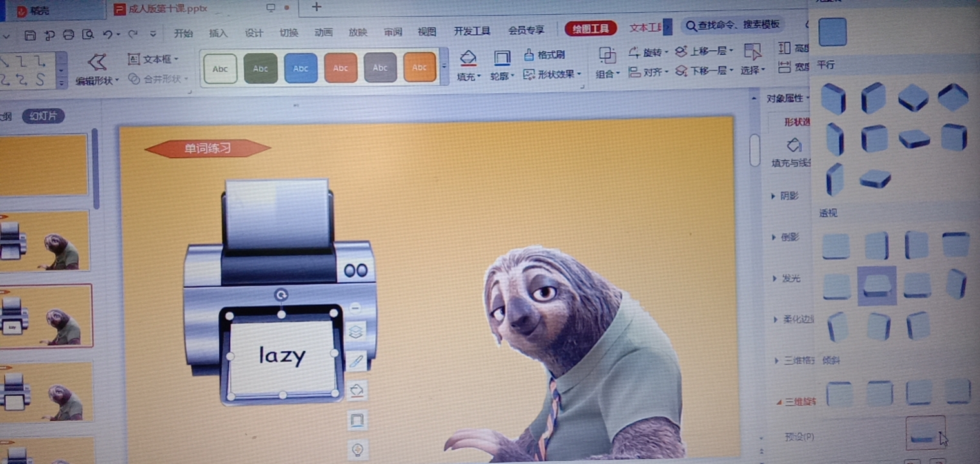The height and width of the screenshot is (464, 980).
Task: Apply the blue Abc shape style
Action: point(300,68)
